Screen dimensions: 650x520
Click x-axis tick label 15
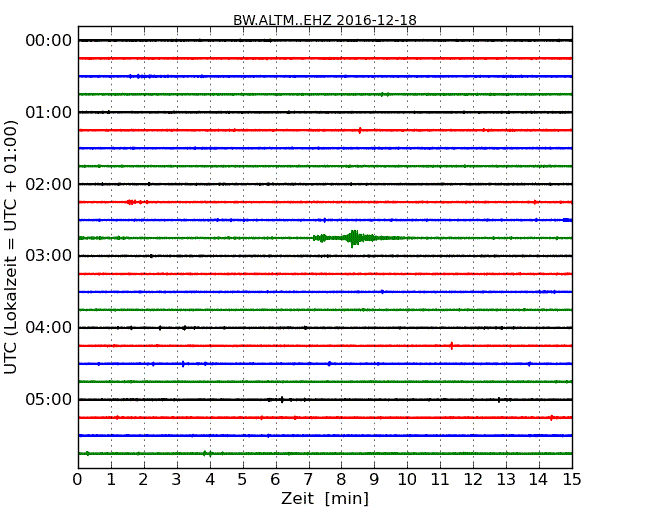(x=572, y=479)
